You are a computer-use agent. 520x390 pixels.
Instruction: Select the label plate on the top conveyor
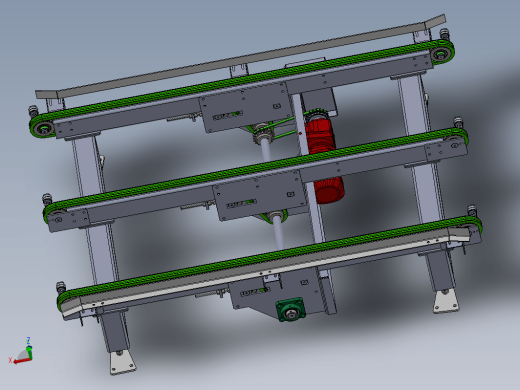[227, 116]
